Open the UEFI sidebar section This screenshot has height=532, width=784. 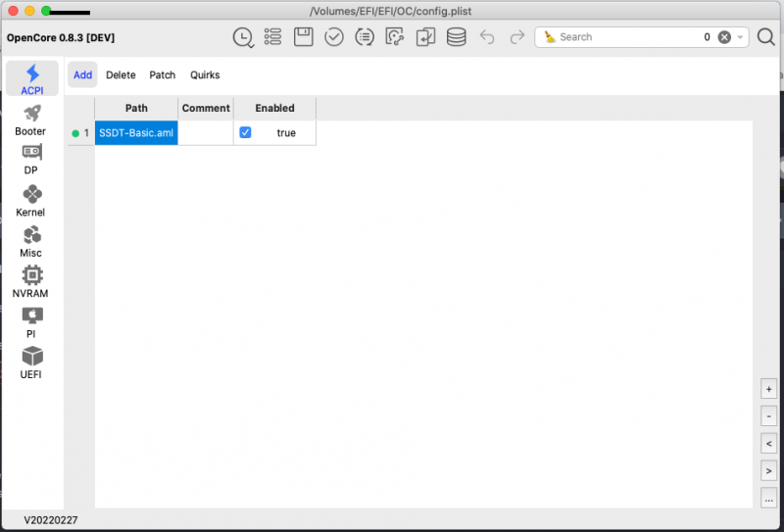coord(30,363)
